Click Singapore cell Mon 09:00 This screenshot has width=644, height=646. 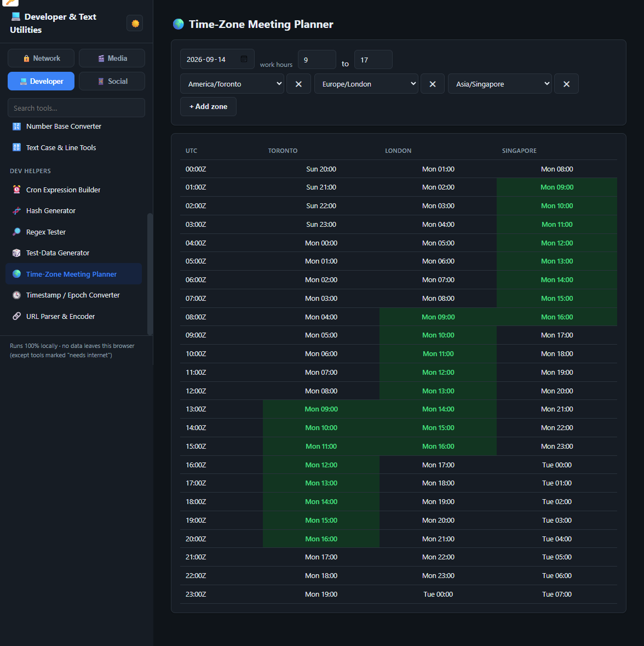click(557, 187)
